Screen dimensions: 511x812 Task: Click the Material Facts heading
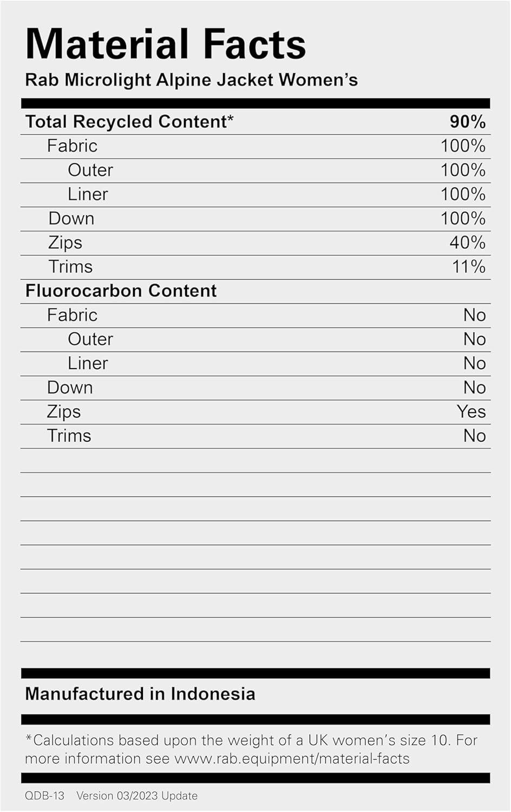[x=166, y=44]
